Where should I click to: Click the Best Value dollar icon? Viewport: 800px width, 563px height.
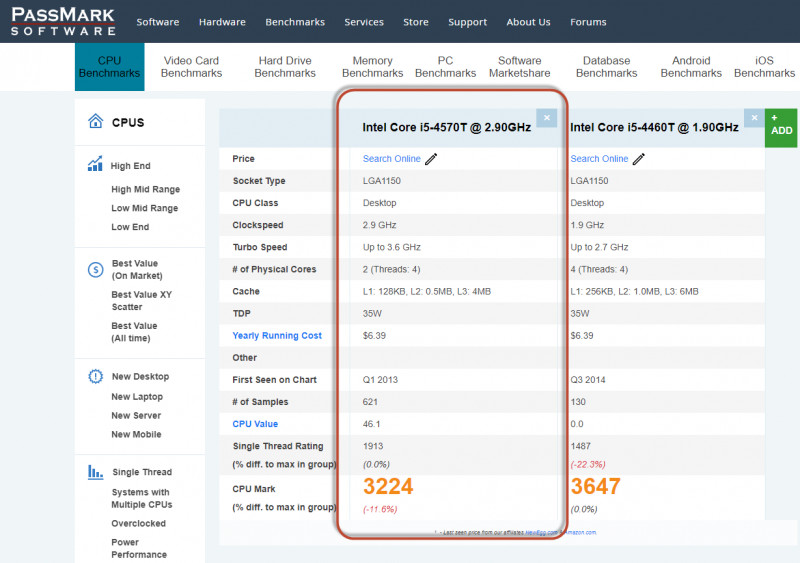tap(96, 269)
